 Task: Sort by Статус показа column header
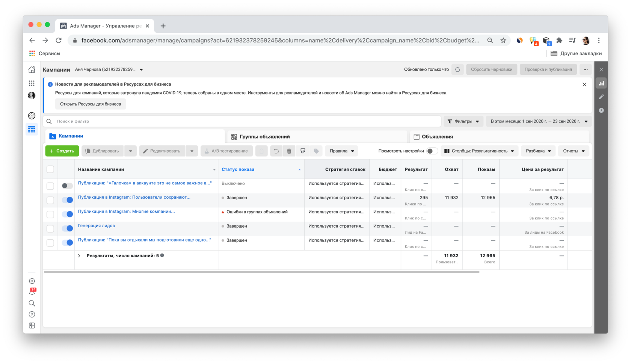238,169
